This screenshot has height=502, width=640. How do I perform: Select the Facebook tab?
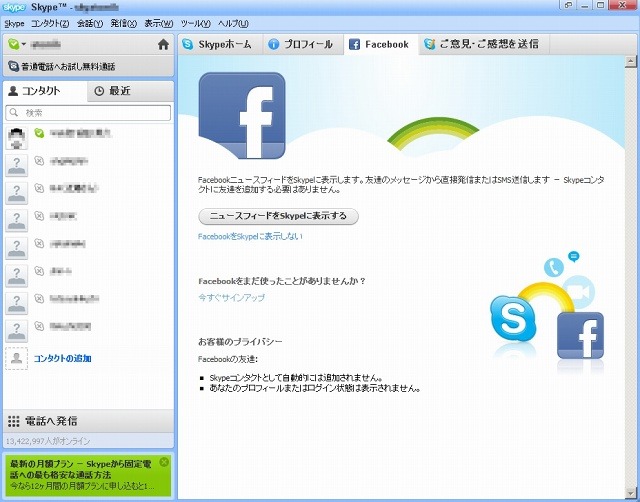point(381,44)
